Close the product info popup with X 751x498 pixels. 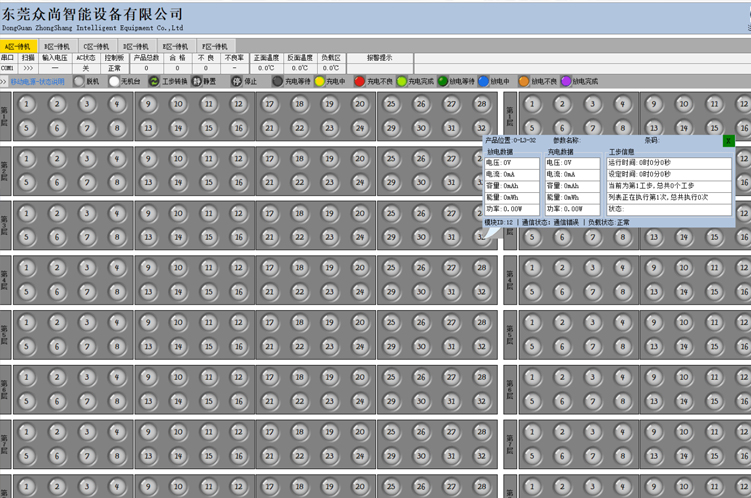coord(729,141)
